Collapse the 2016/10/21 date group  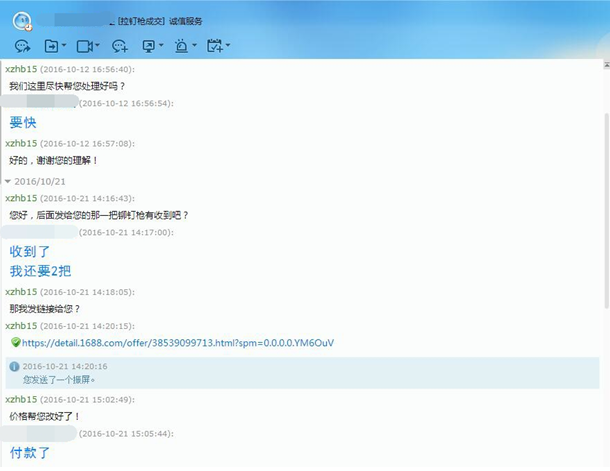(x=8, y=182)
